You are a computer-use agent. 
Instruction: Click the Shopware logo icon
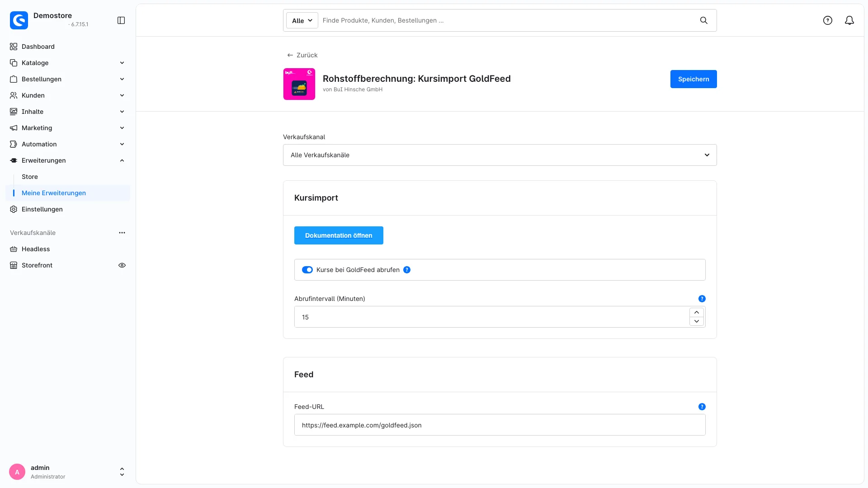click(19, 20)
